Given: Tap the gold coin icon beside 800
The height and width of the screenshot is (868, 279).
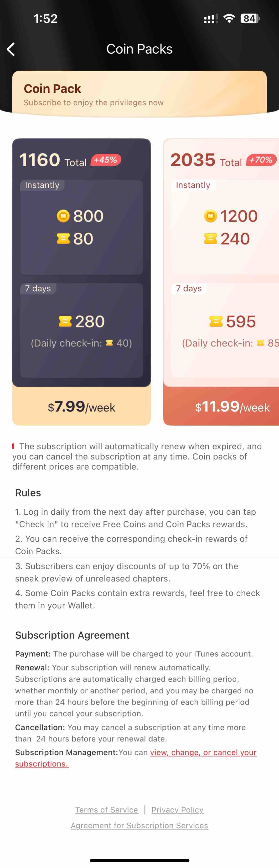Looking at the screenshot, I should coord(63,216).
